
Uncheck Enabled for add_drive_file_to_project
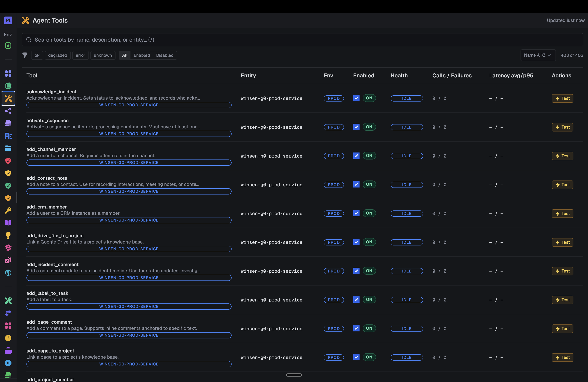pos(356,242)
